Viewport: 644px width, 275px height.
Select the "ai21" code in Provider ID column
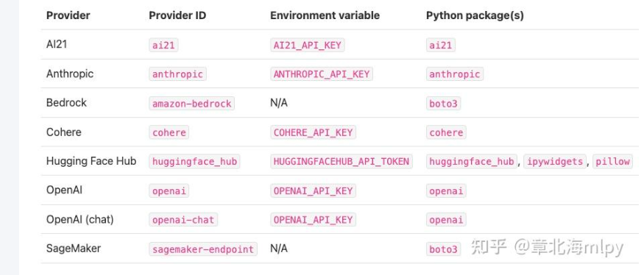tap(163, 45)
